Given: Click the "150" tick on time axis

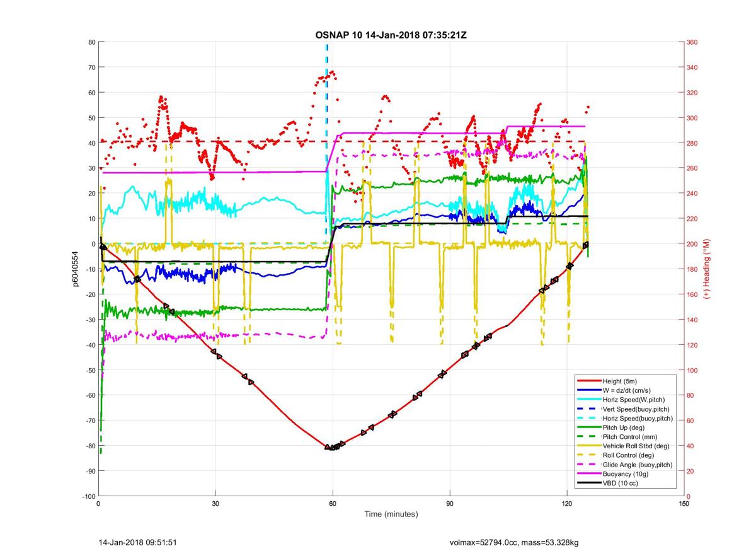Looking at the screenshot, I should 684,504.
